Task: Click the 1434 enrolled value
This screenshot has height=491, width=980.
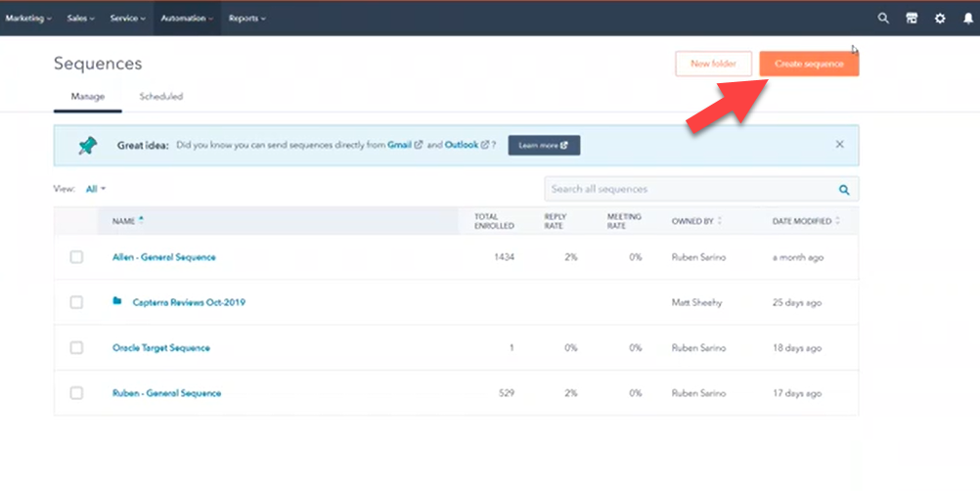Action: click(504, 256)
